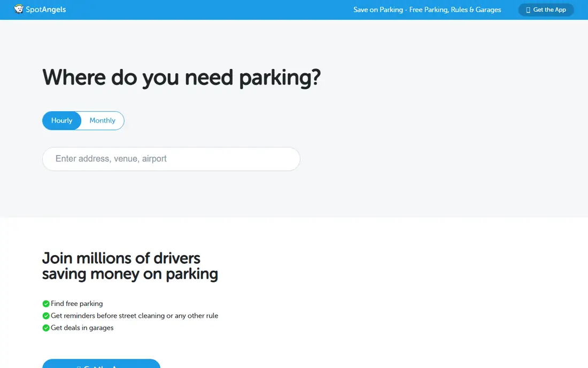Open the SpotAngels home link text
Screen dimensions: 588x368
click(x=46, y=10)
